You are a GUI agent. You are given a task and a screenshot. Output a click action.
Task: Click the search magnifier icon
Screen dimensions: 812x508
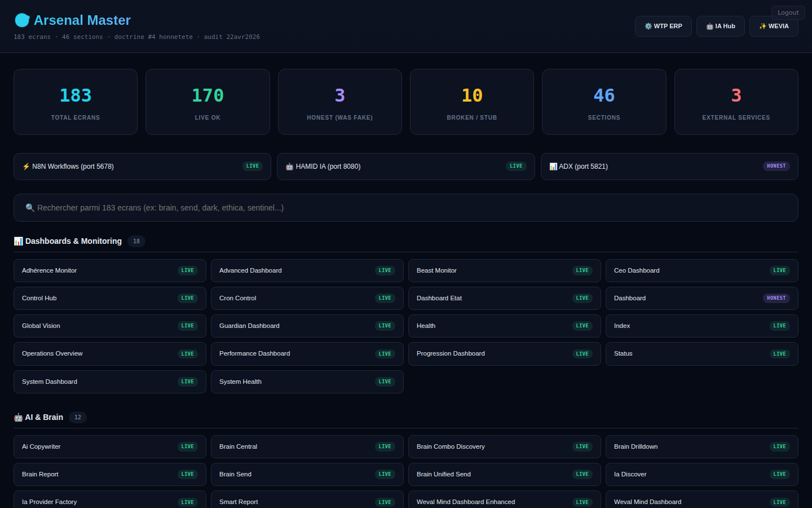click(x=30, y=208)
